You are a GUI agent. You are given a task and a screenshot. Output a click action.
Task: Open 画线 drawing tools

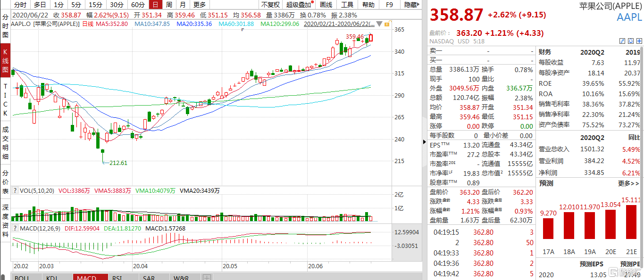pyautogui.click(x=326, y=5)
